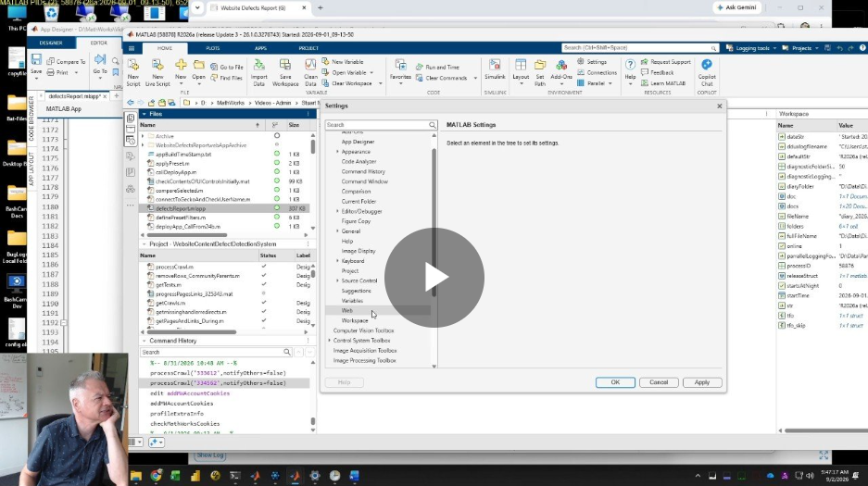Select Request Support

pos(666,61)
